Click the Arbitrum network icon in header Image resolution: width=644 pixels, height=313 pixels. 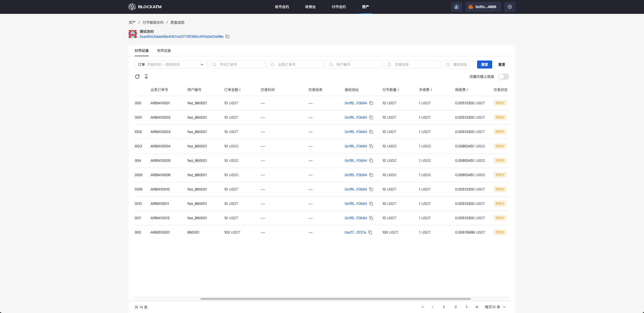456,7
